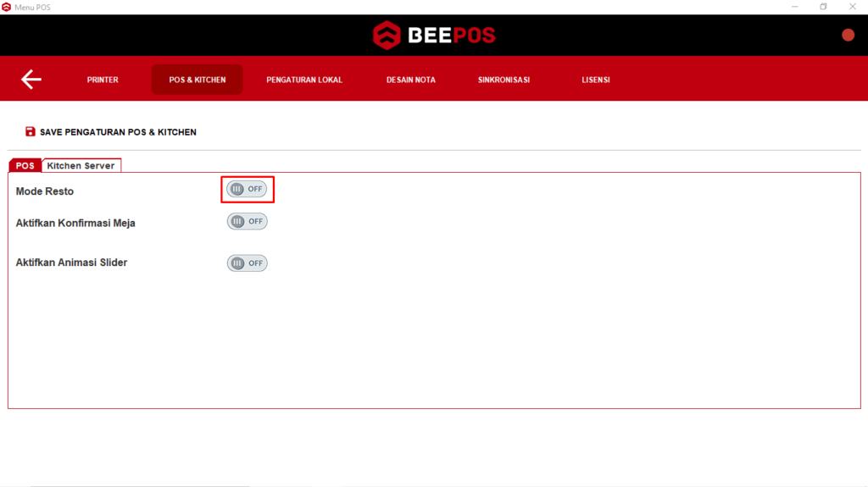Click the Aktifkan Animasi Slider label
The width and height of the screenshot is (868, 487).
pos(71,263)
